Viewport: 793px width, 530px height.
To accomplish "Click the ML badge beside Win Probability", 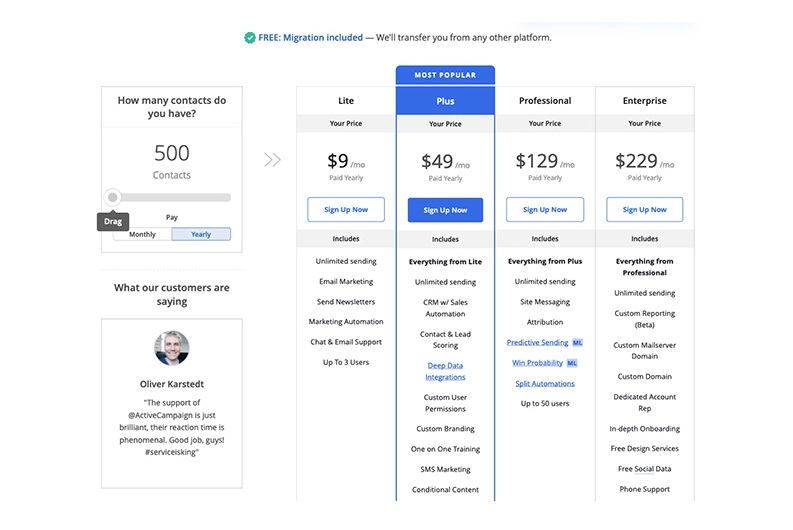I will click(x=572, y=363).
